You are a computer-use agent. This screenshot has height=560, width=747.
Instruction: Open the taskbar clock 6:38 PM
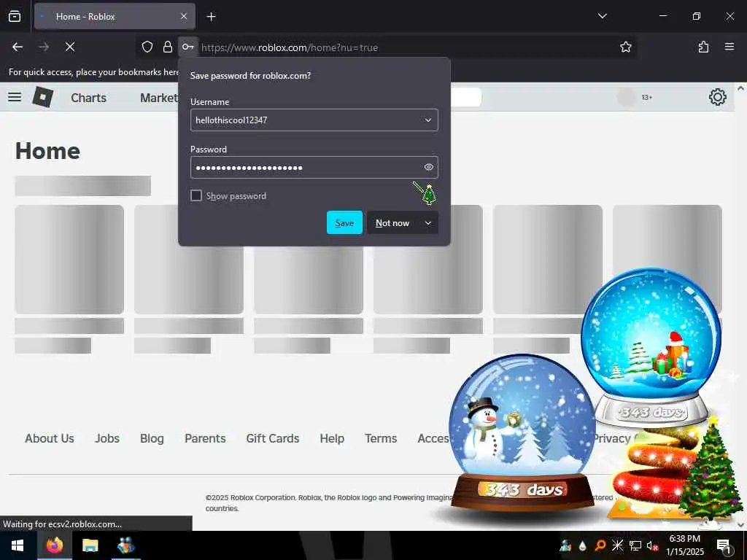pyautogui.click(x=684, y=545)
